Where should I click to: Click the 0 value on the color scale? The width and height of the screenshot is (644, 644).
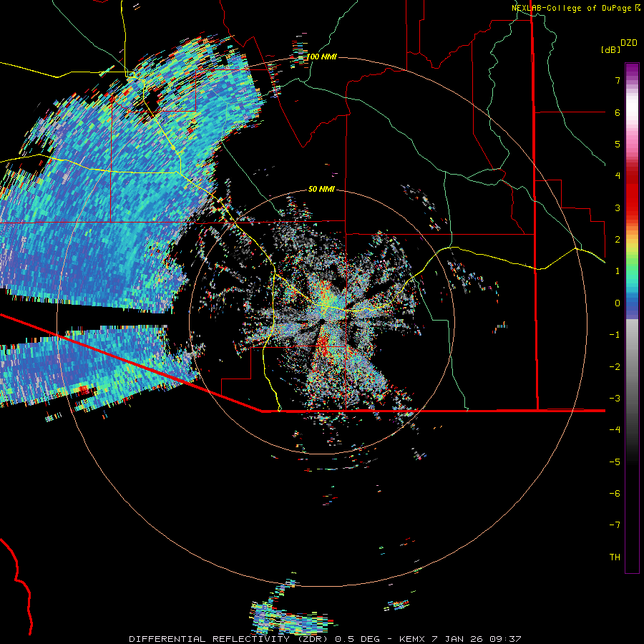pos(618,303)
